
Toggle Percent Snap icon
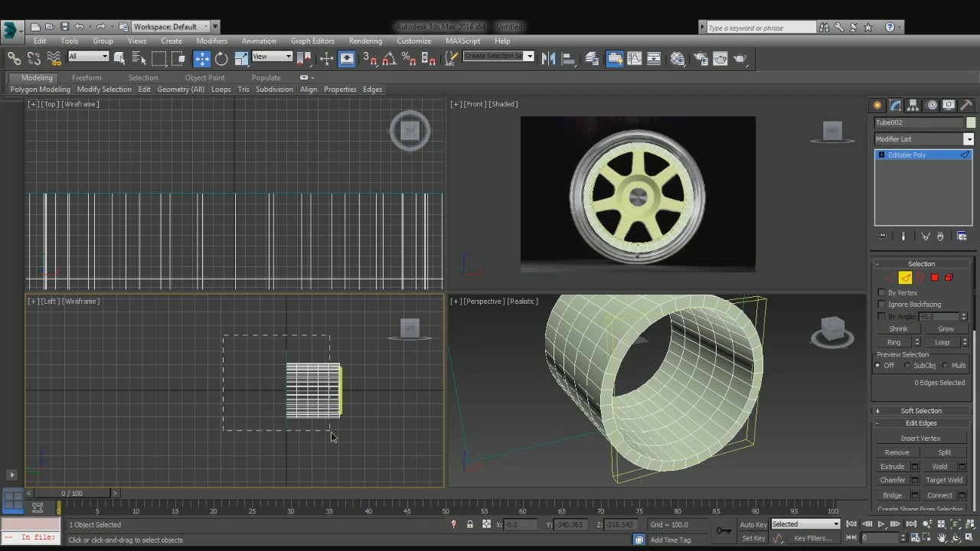pyautogui.click(x=409, y=58)
